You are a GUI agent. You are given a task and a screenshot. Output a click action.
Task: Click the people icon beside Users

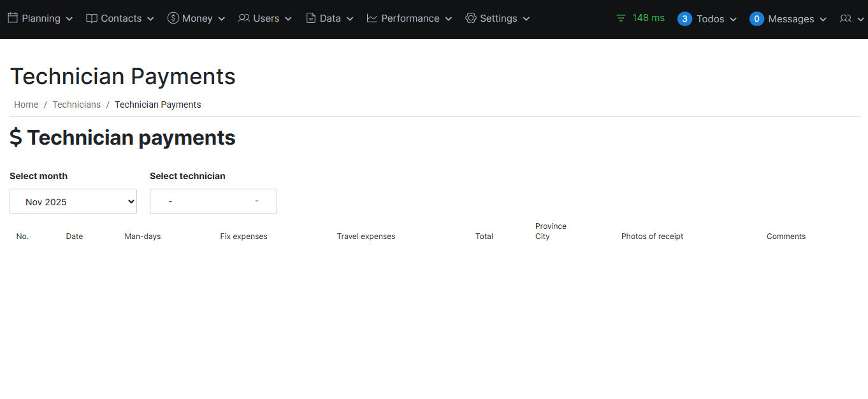(x=244, y=18)
